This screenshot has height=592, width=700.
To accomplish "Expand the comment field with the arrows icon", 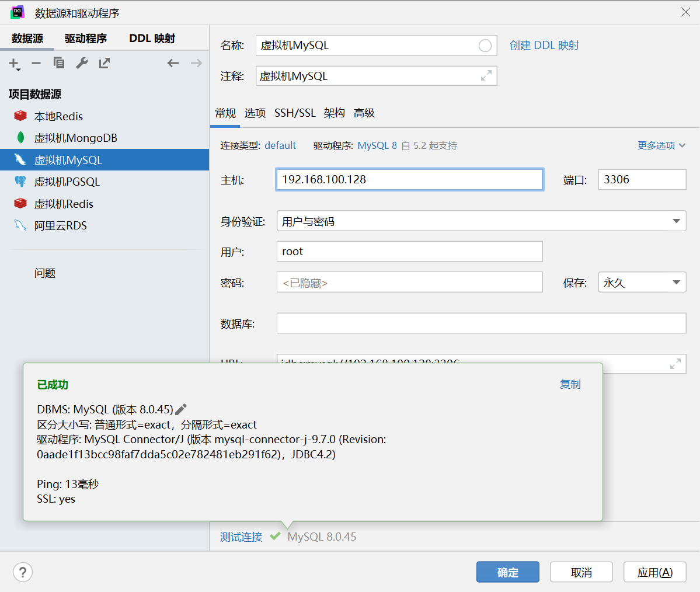I will pyautogui.click(x=486, y=75).
